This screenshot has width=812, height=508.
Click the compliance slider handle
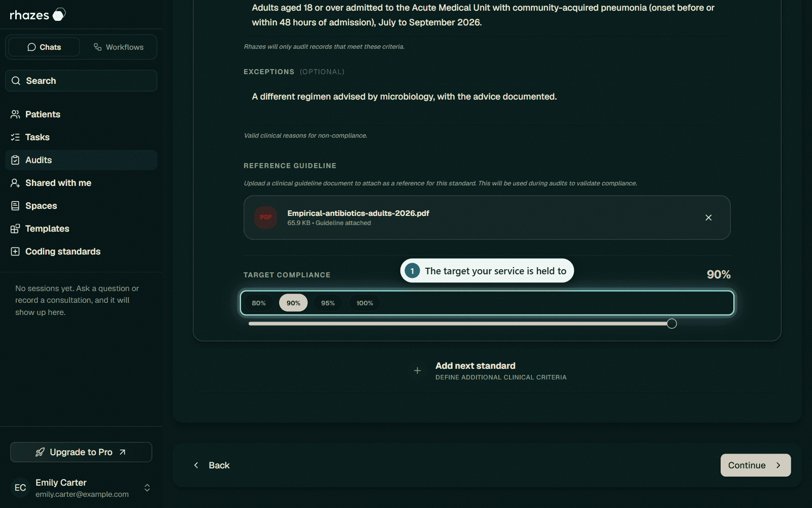click(x=672, y=324)
